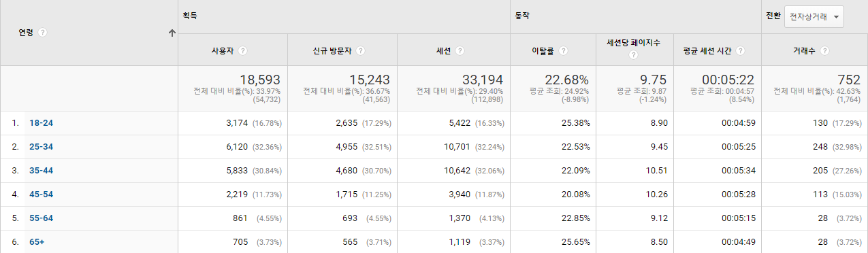Sort by 사용자 column header
Screen dimensions: 868x253
(223, 50)
